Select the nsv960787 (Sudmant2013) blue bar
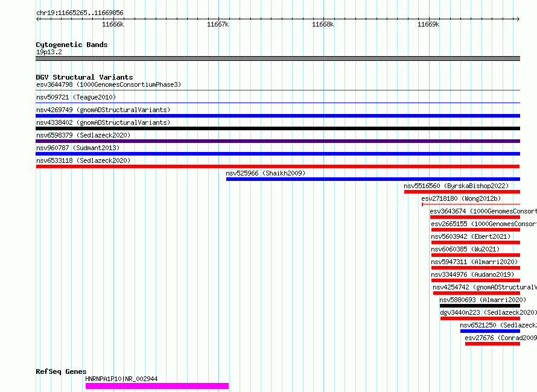The height and width of the screenshot is (392, 537). (x=278, y=154)
